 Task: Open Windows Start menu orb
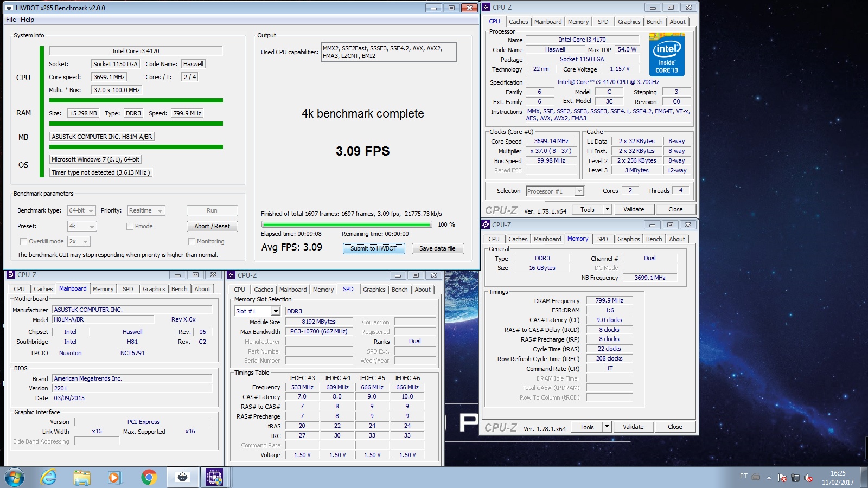tap(15, 478)
